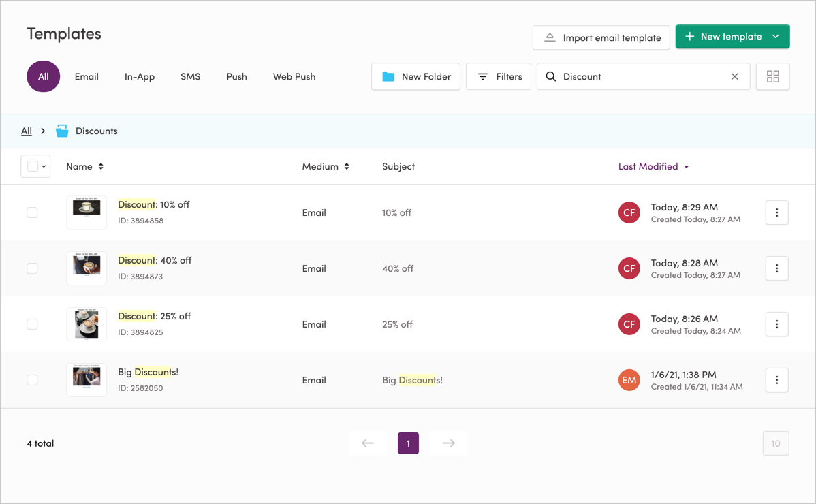
Task: Open options menu for Discount: 25% off
Action: (x=777, y=324)
